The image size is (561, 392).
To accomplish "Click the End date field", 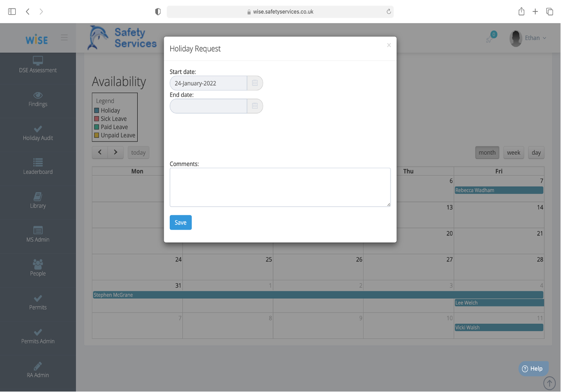I will (208, 106).
